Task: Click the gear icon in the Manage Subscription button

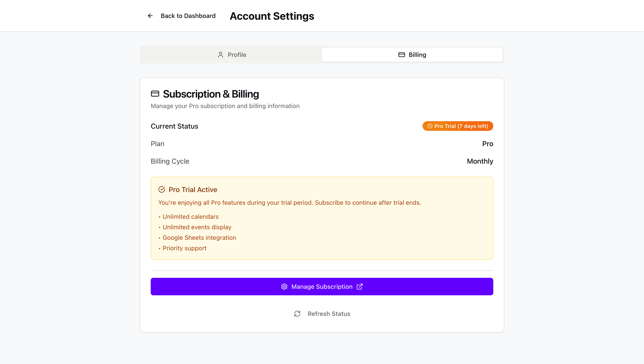Action: click(x=284, y=287)
